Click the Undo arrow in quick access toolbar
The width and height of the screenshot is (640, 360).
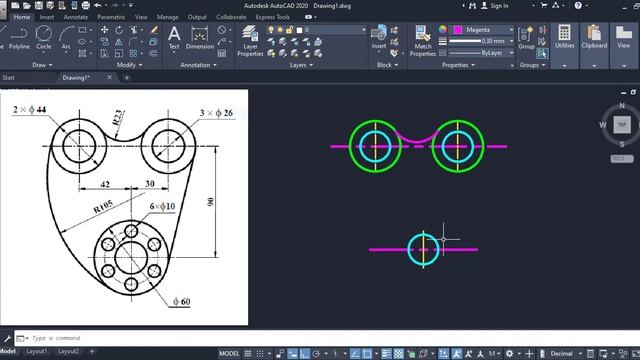98,5
